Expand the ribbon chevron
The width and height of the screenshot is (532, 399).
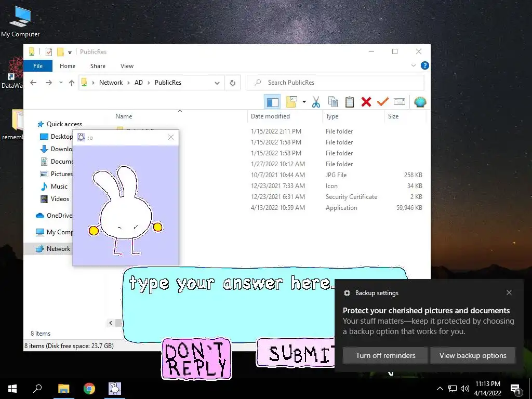tap(413, 65)
